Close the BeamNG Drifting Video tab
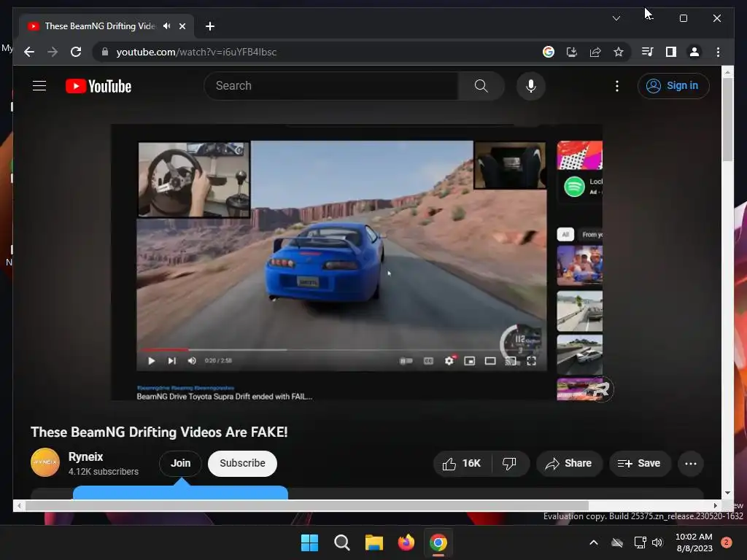Screen dimensions: 747x560 [182, 26]
